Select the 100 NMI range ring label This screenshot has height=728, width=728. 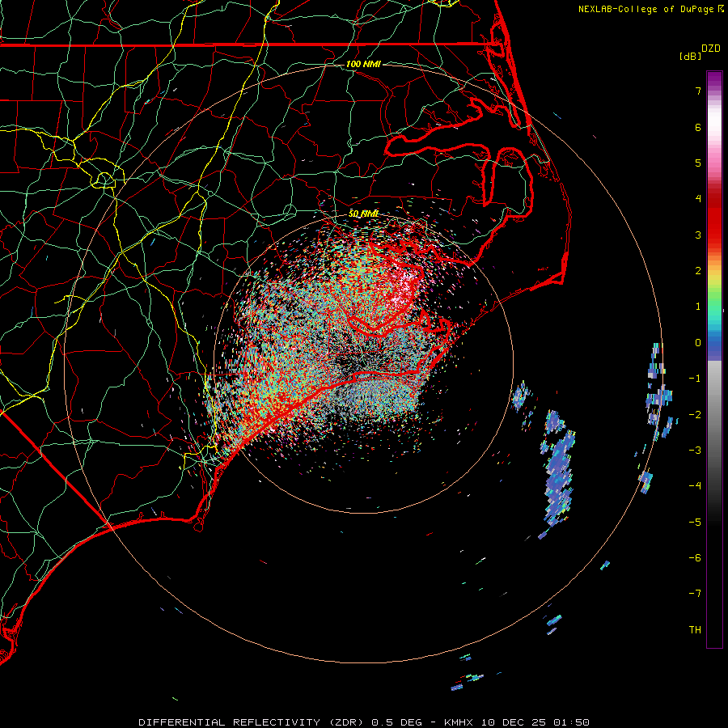click(363, 64)
